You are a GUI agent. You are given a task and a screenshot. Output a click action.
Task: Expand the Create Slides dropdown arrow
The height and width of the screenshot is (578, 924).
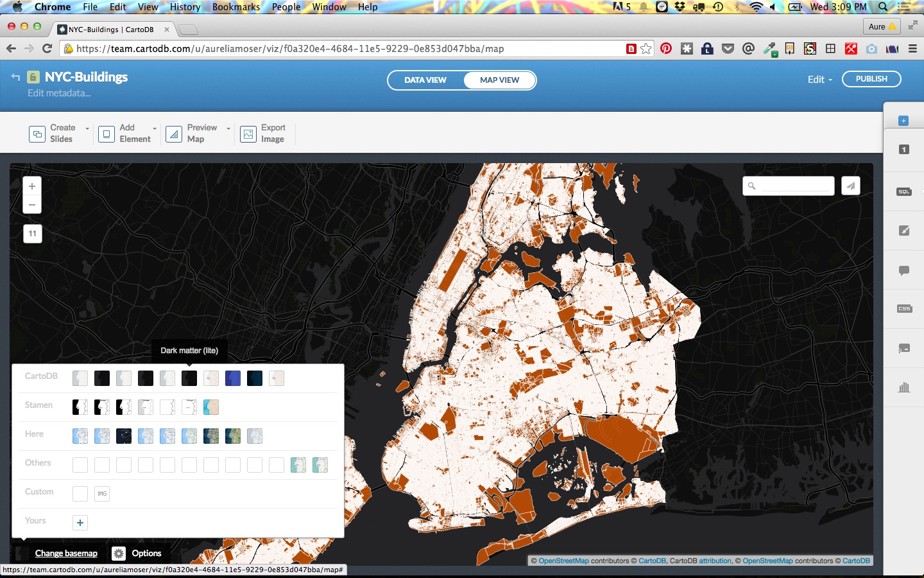(87, 128)
